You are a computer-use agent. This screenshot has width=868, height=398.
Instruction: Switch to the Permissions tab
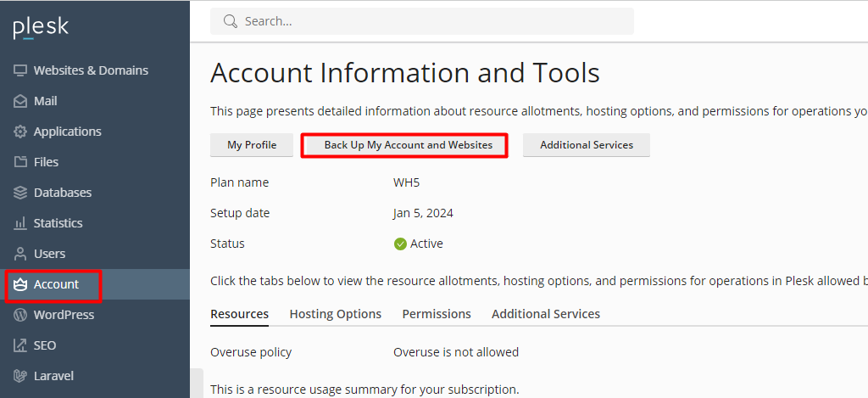[x=437, y=314]
